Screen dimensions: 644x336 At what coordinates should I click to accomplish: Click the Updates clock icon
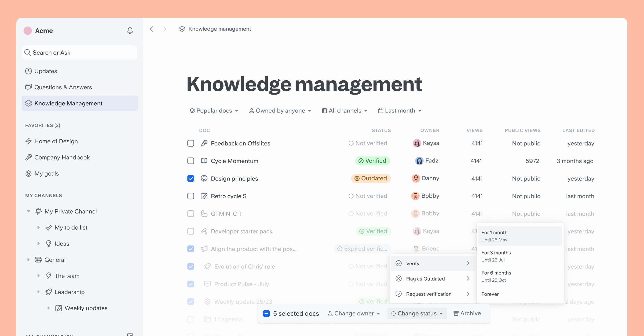(x=28, y=71)
